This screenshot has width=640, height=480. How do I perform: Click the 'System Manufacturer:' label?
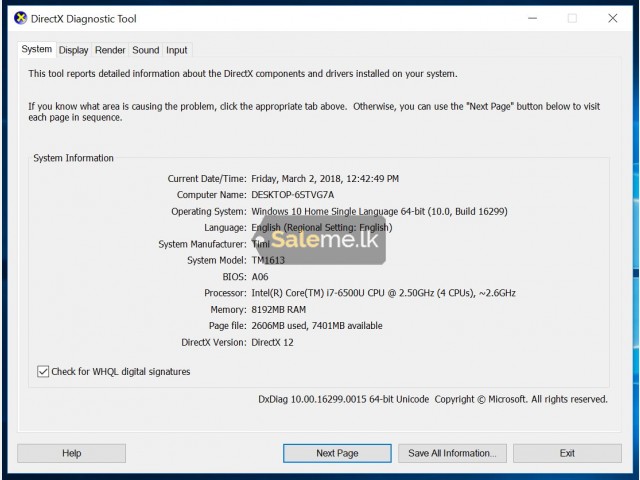click(202, 244)
